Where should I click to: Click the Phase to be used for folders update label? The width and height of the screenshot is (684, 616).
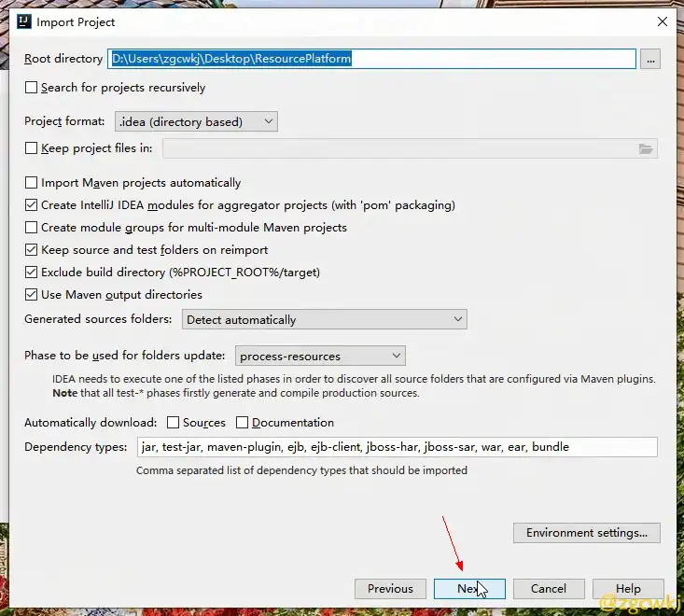[124, 356]
